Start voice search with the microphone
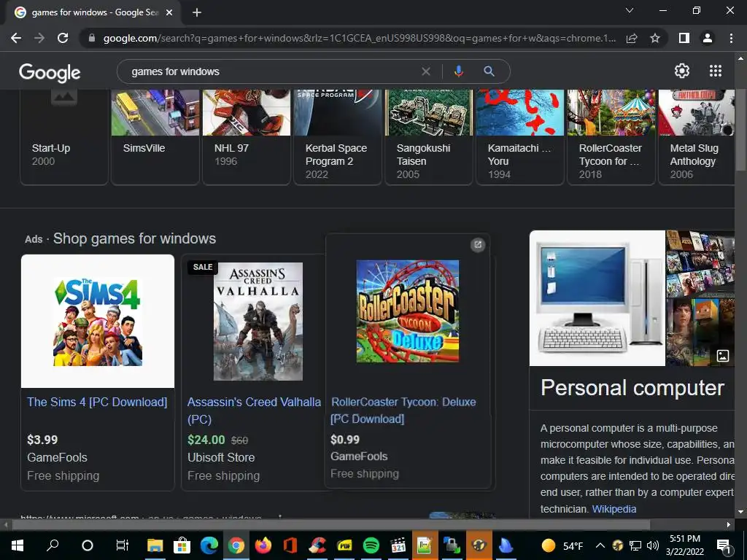This screenshot has width=747, height=560. [x=459, y=71]
